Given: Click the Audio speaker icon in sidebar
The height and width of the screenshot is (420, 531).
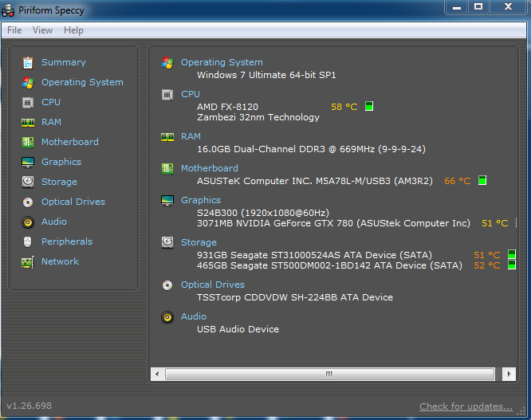Looking at the screenshot, I should coord(28,222).
